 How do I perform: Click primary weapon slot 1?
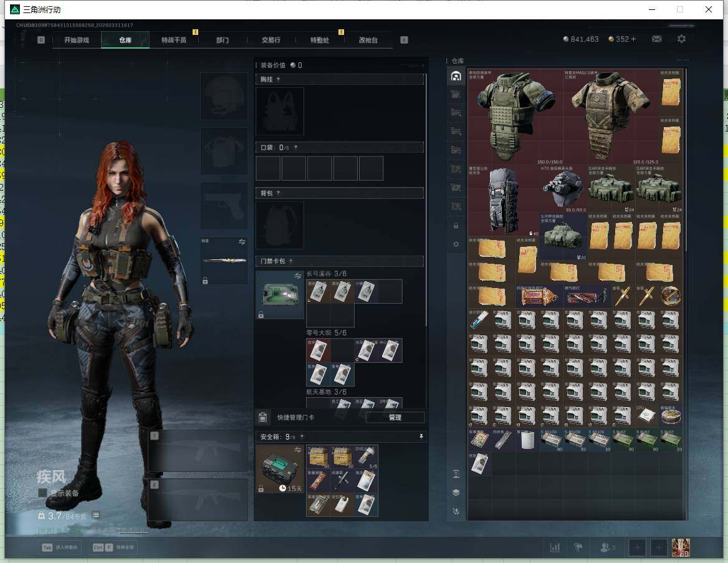[198, 451]
